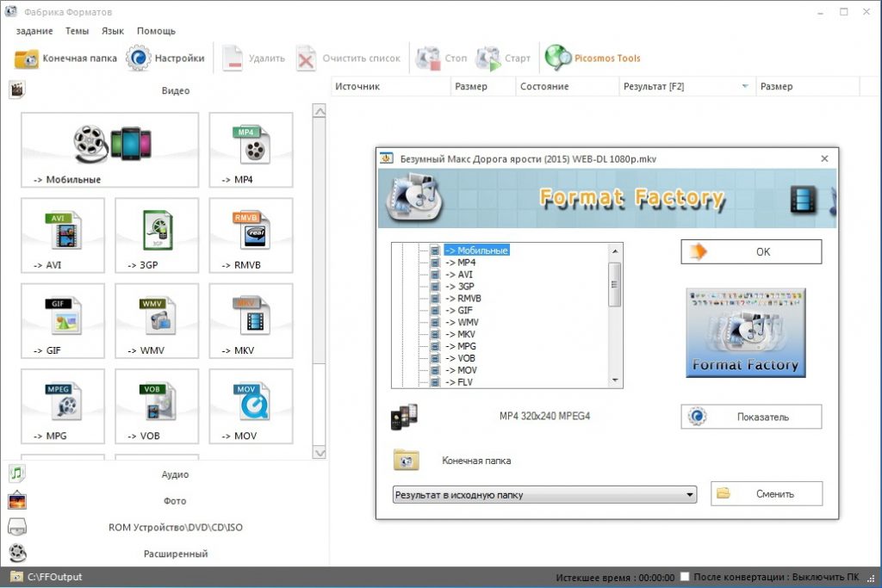Enable После конвертации Выключить ПК checkbox
This screenshot has height=588, width=882.
(685, 576)
